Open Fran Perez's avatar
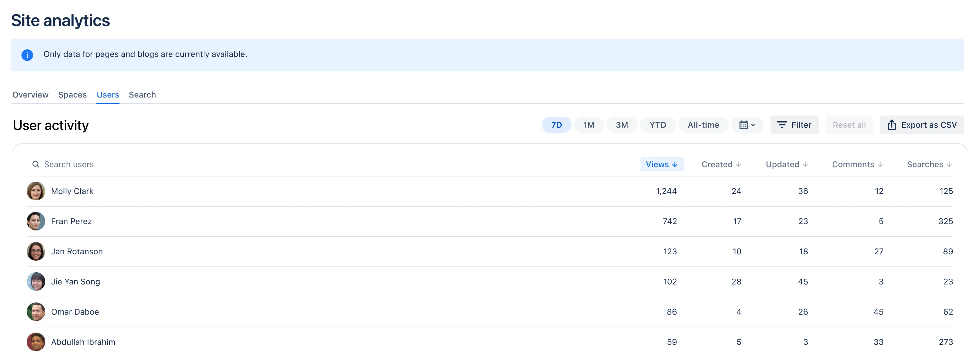 click(x=36, y=221)
